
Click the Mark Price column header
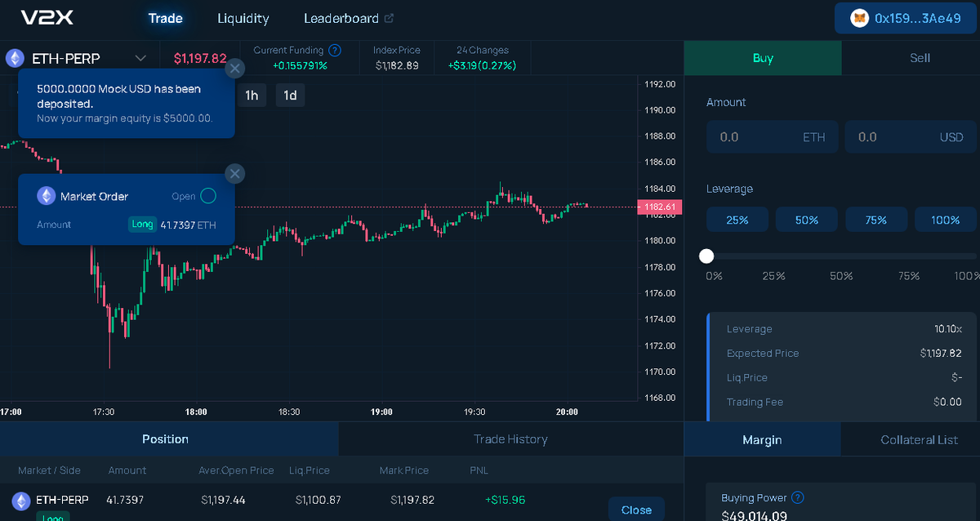point(404,470)
